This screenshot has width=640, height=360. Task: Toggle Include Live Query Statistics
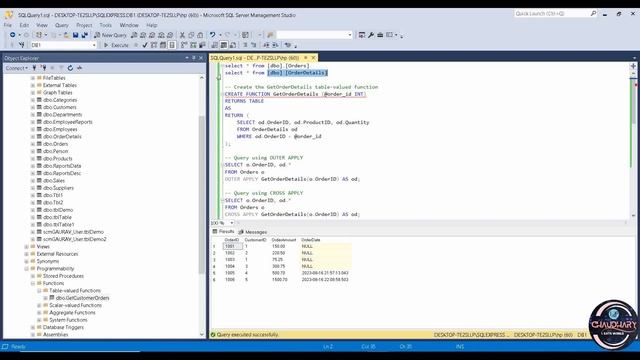(x=193, y=45)
